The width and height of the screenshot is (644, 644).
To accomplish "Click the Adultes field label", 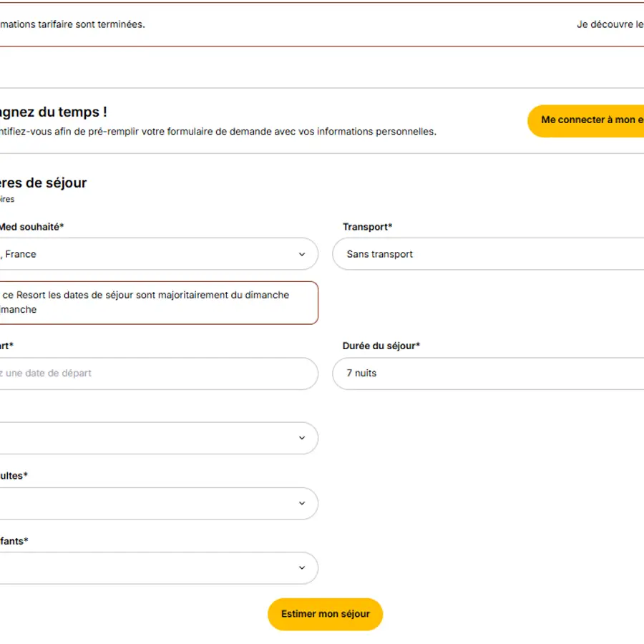I will 14,476.
